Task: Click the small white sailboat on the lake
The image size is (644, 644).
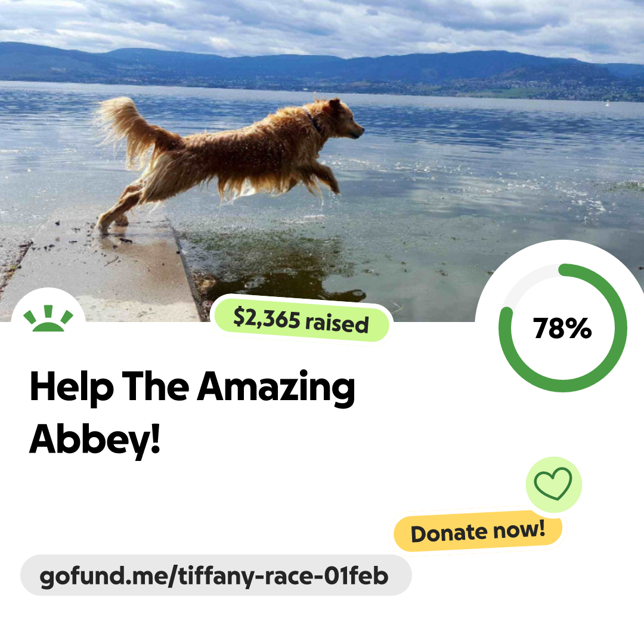Action: click(608, 104)
